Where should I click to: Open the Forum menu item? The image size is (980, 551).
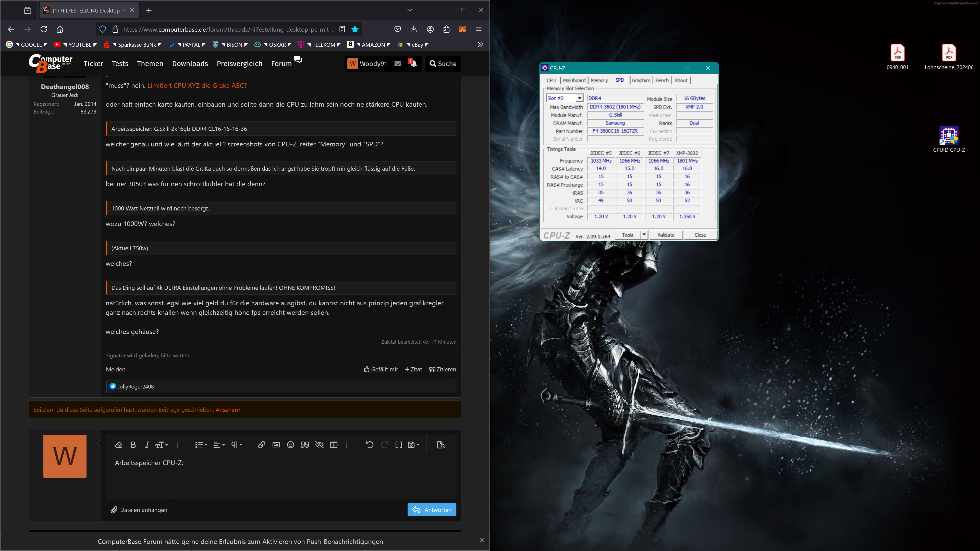(x=281, y=64)
